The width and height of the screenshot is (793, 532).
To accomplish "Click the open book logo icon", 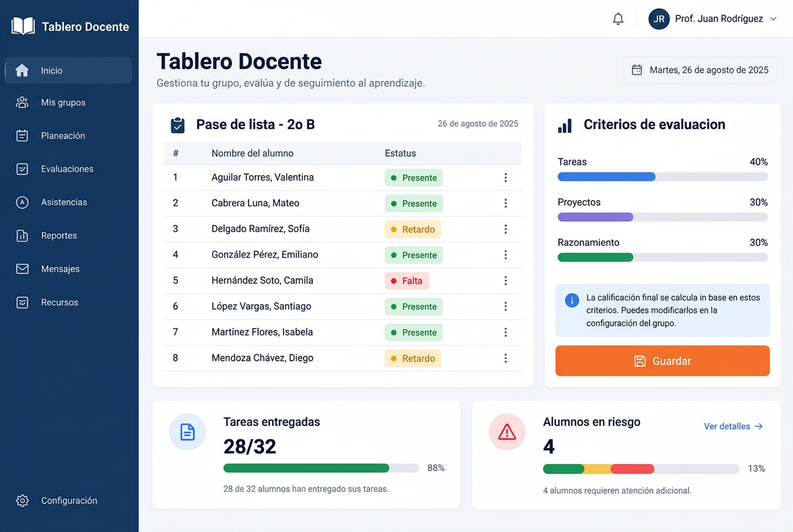I will point(23,26).
